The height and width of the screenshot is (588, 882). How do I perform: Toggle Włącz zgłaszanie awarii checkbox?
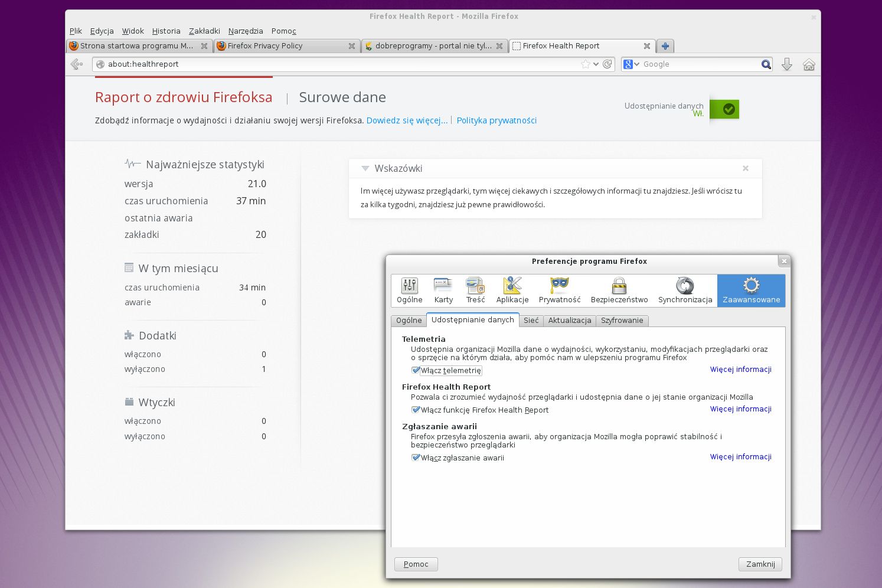tap(416, 458)
